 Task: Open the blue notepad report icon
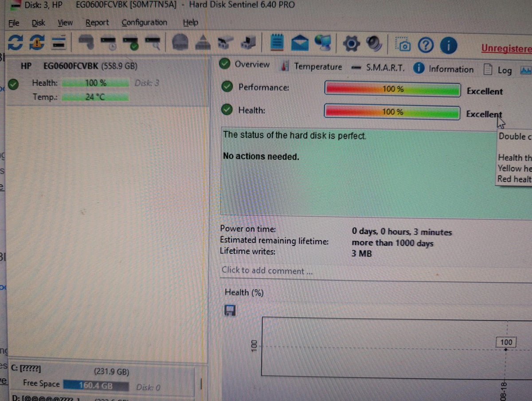278,43
